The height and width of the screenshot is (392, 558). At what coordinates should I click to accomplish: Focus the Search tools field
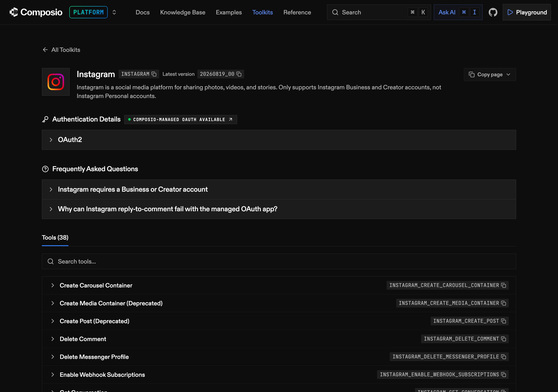pos(279,261)
